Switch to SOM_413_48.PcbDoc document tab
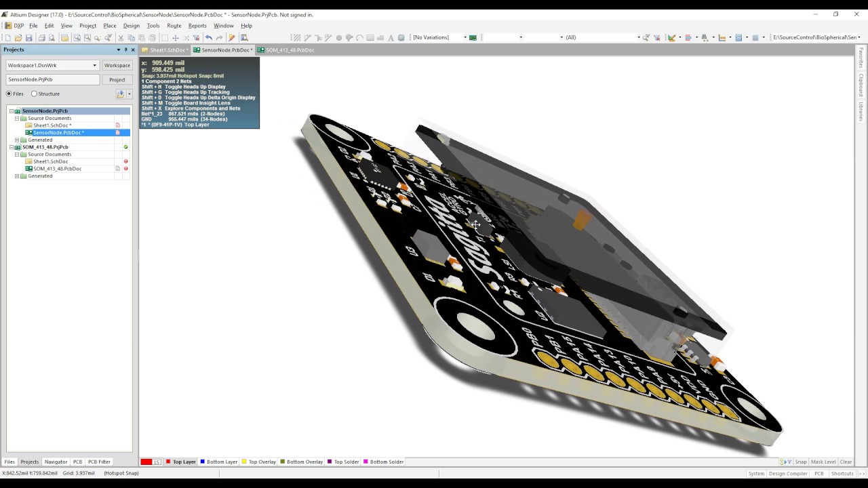The width and height of the screenshot is (868, 488). [x=286, y=50]
